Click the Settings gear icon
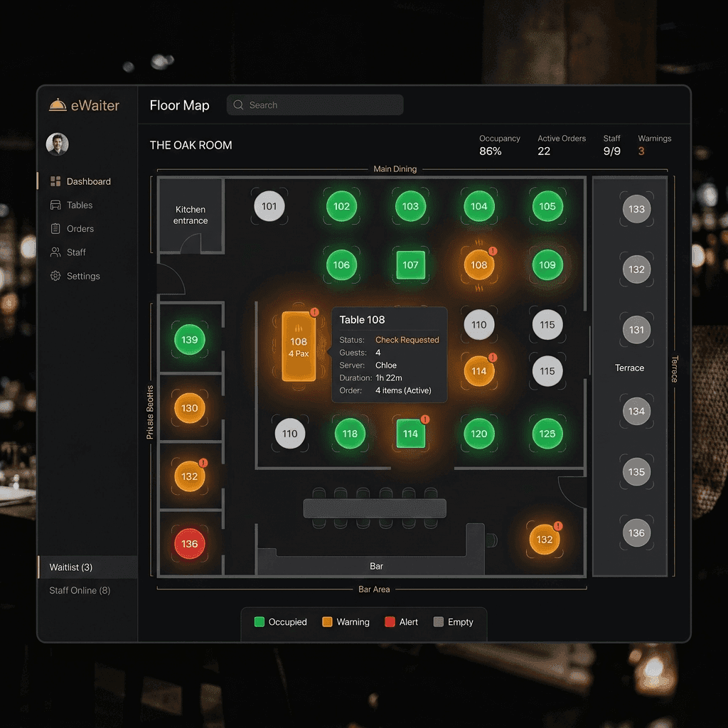 [x=55, y=276]
